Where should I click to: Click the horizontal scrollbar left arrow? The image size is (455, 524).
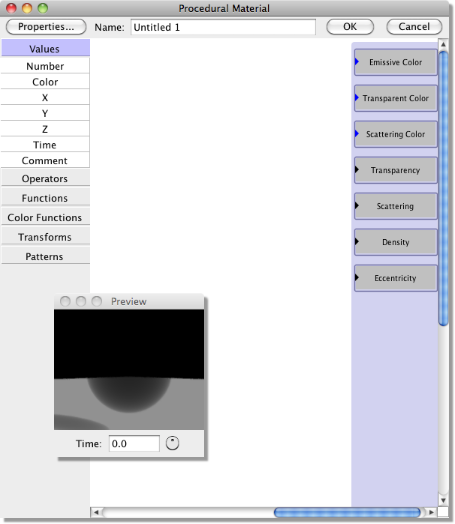point(96,512)
